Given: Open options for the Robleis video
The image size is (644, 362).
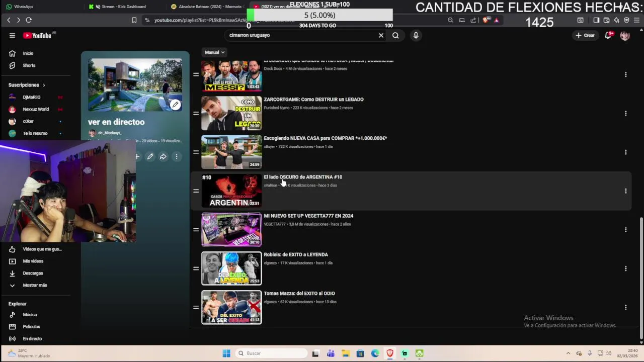Looking at the screenshot, I should point(625,268).
